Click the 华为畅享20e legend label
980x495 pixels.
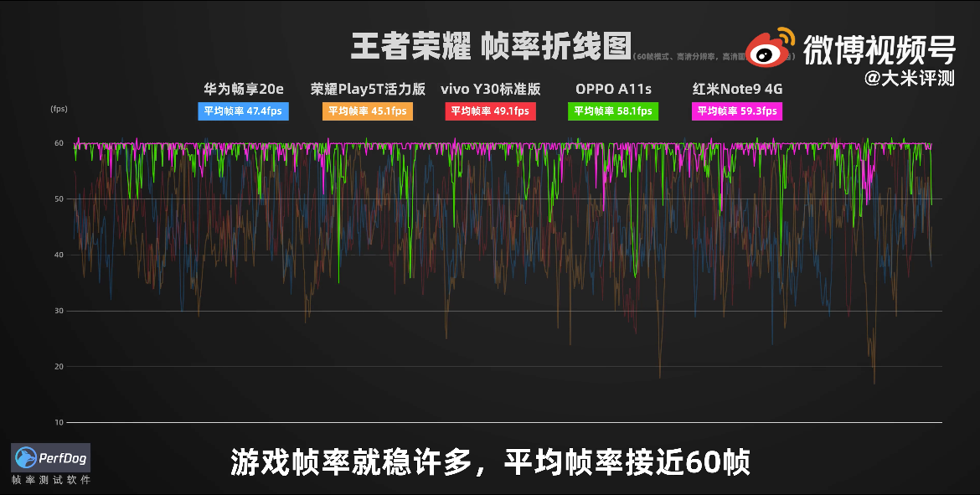tap(243, 89)
